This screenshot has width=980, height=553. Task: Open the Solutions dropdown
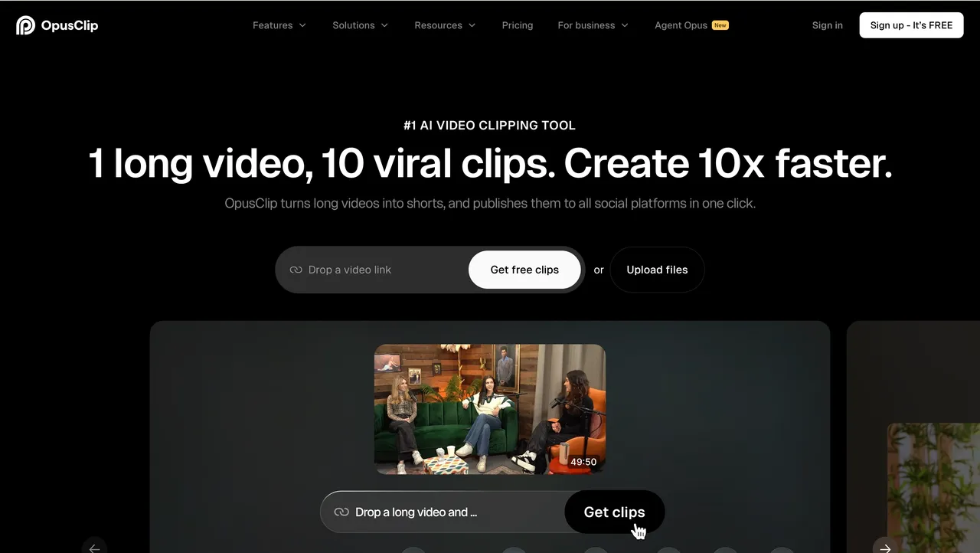click(360, 25)
